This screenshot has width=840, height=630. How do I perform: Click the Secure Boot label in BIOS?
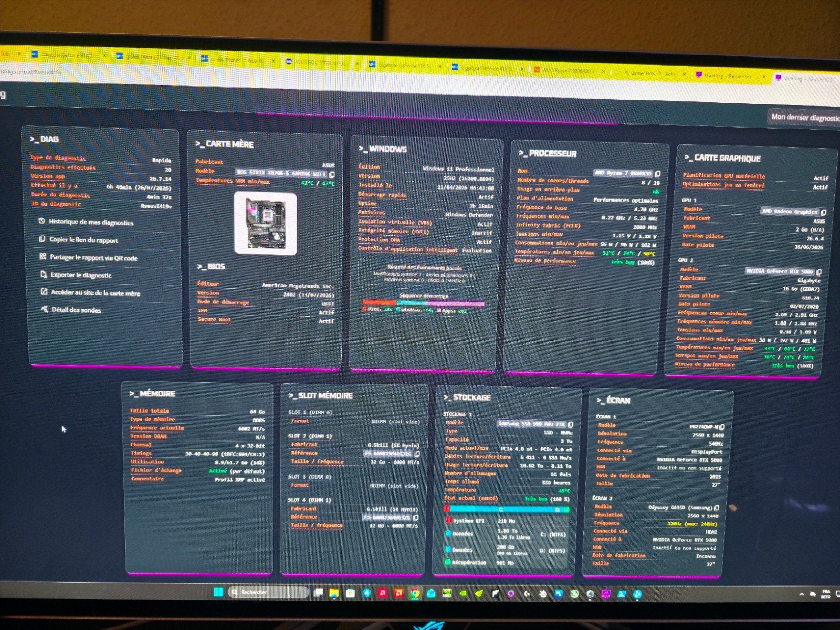coord(214,319)
